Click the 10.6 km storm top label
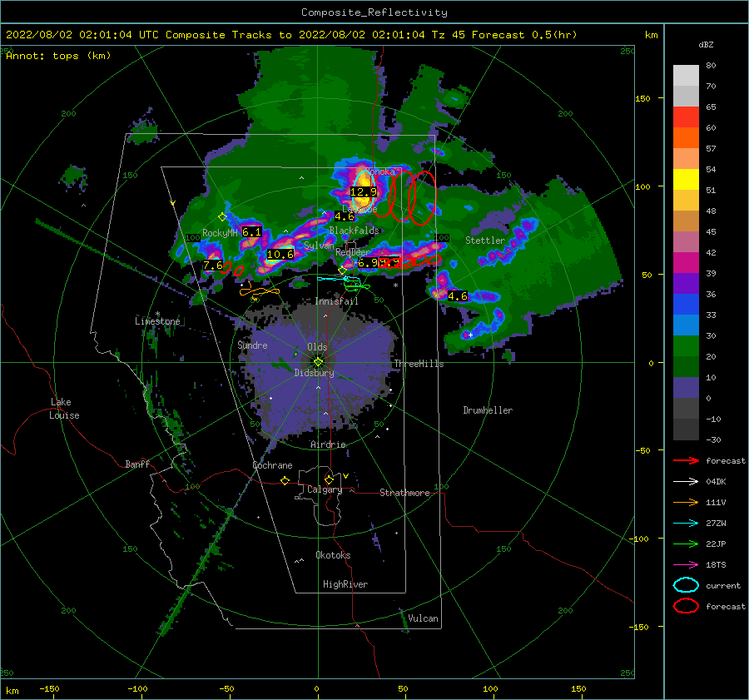This screenshot has width=749, height=700. coord(280,254)
